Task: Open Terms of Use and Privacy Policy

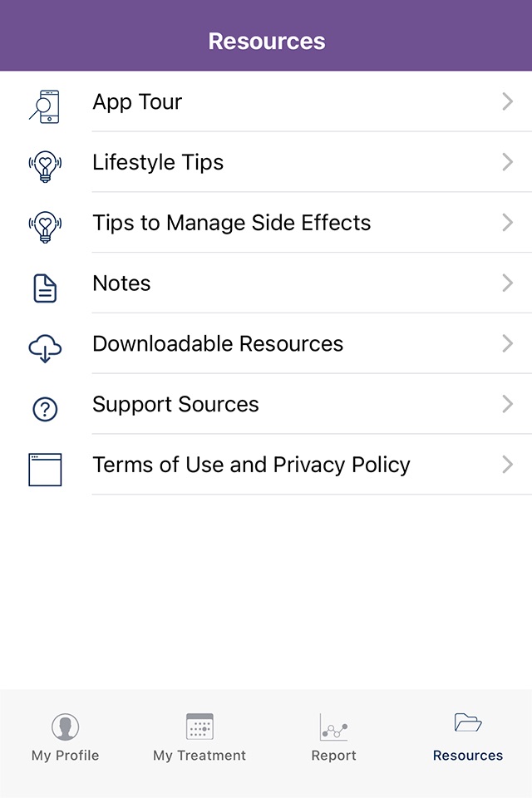Action: pyautogui.click(x=251, y=465)
